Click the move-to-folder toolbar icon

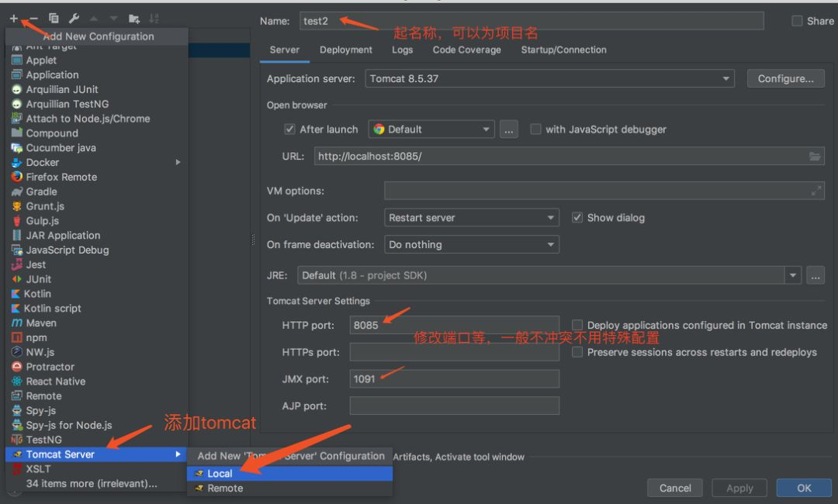pos(134,19)
